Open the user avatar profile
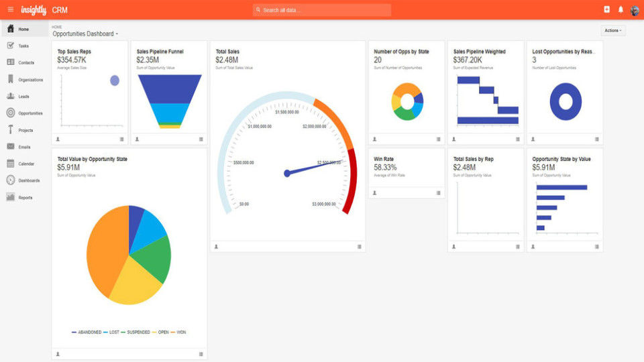 635,10
